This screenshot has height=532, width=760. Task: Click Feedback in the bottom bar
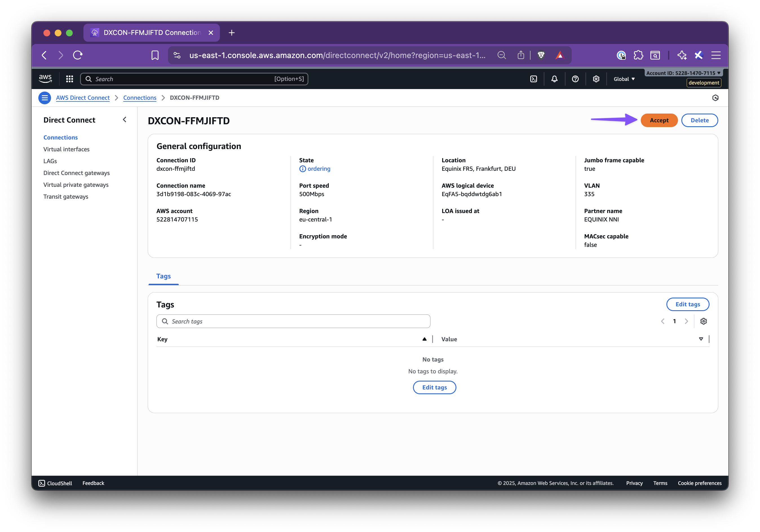pyautogui.click(x=93, y=483)
